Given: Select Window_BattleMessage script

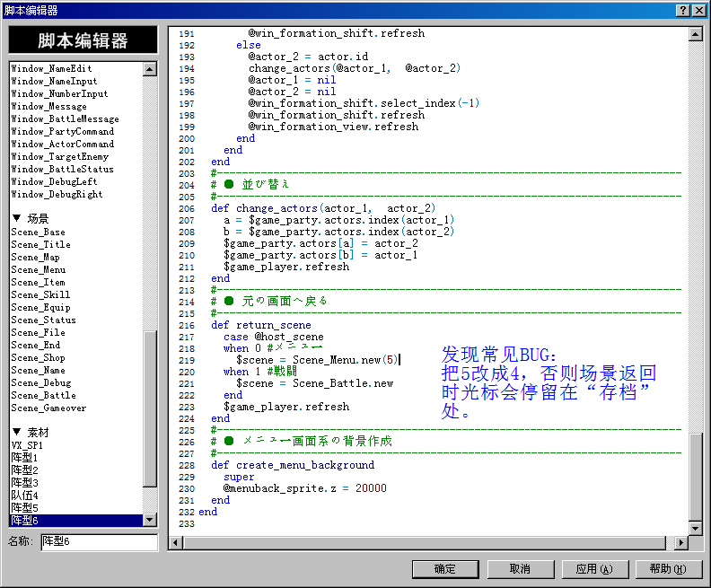Looking at the screenshot, I should [x=65, y=118].
